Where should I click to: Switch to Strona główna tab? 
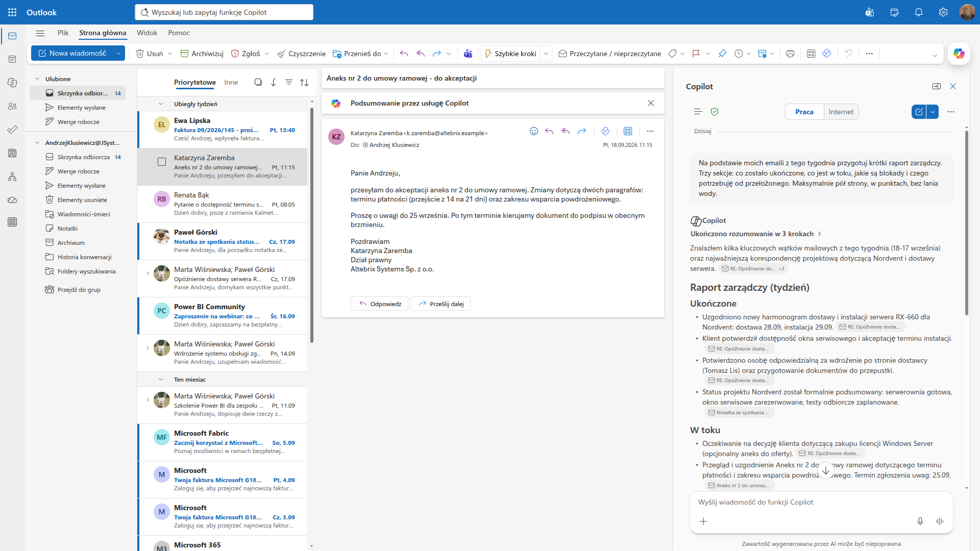tap(103, 33)
